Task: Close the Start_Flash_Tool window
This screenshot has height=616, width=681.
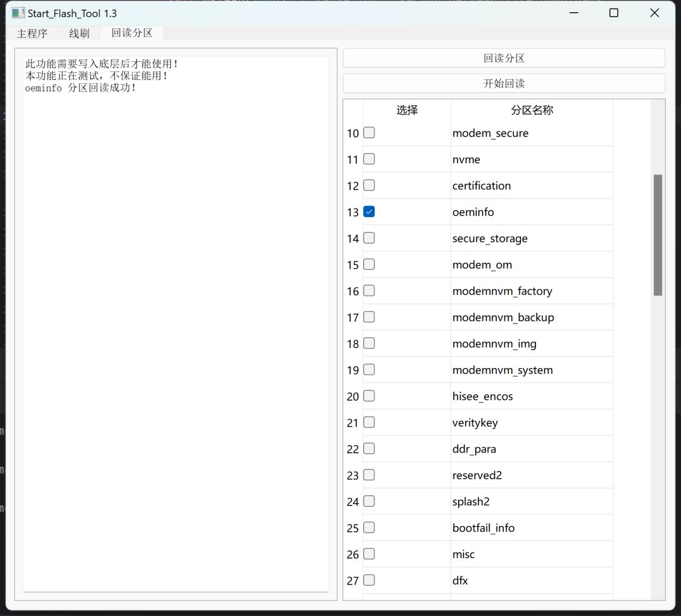Action: click(654, 13)
